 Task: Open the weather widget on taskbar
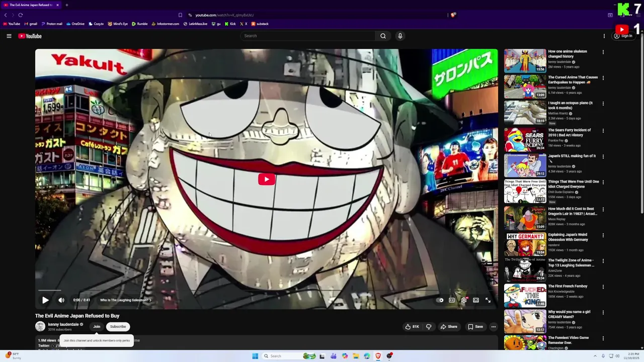pos(14,356)
